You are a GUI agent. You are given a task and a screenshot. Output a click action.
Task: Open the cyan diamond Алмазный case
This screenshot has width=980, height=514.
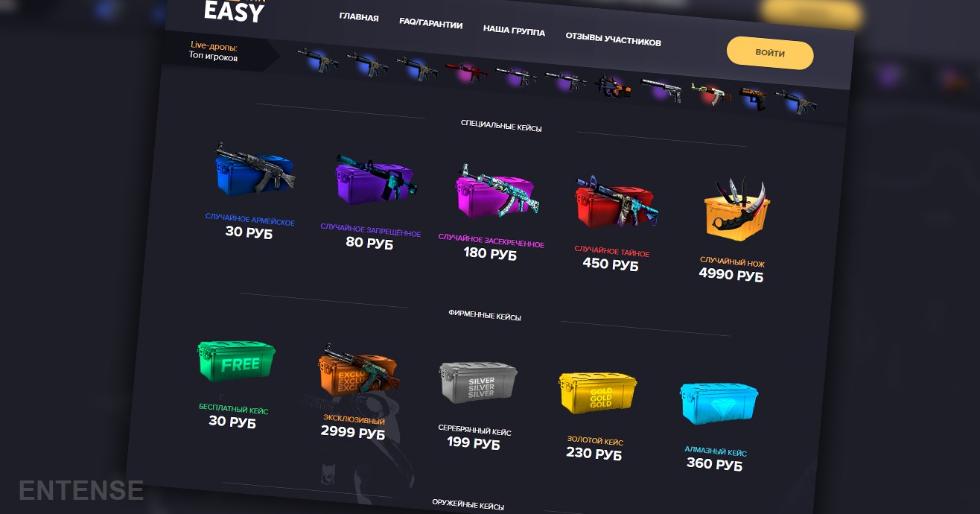[x=719, y=405]
